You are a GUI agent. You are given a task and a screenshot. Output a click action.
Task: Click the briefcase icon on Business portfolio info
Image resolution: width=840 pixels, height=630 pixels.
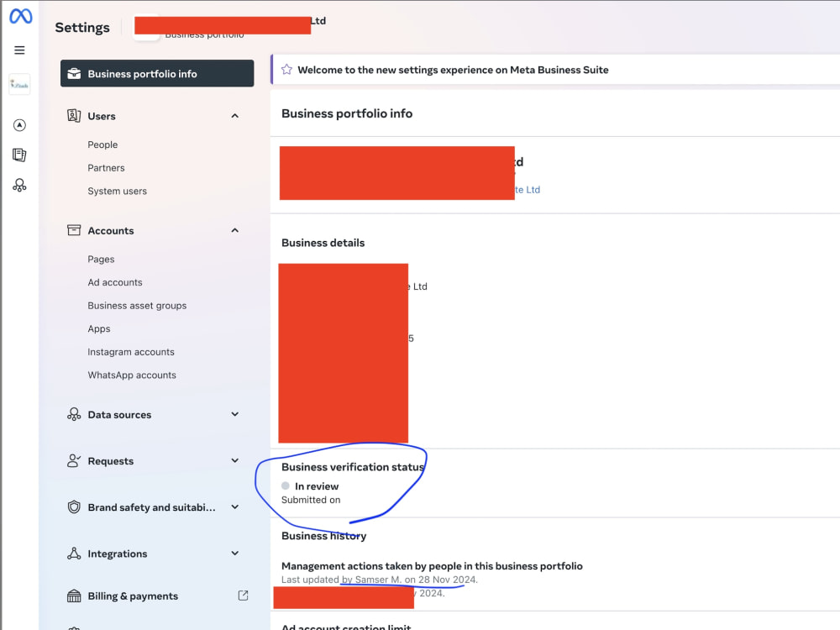click(x=74, y=73)
